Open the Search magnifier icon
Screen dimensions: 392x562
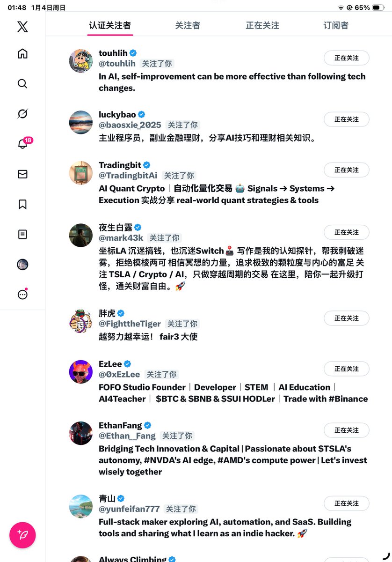point(22,84)
